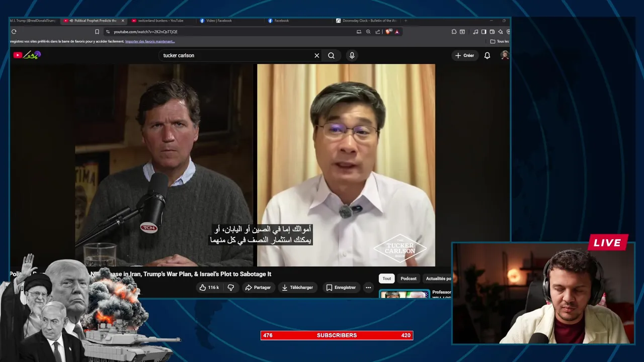The width and height of the screenshot is (644, 362).
Task: Open the Professor suggested video thumbnail
Action: pos(405,294)
